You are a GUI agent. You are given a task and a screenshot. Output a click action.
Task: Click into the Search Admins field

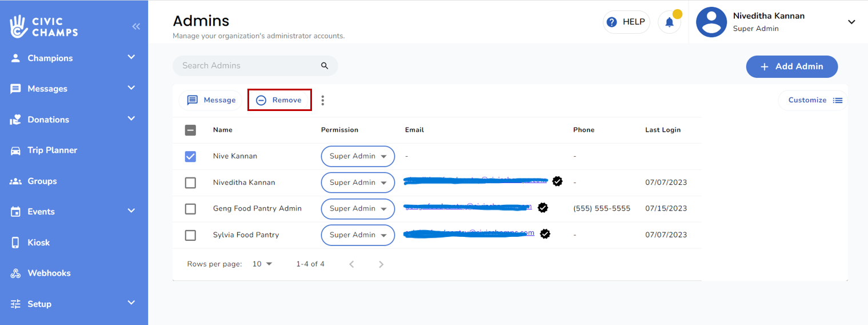click(x=249, y=66)
